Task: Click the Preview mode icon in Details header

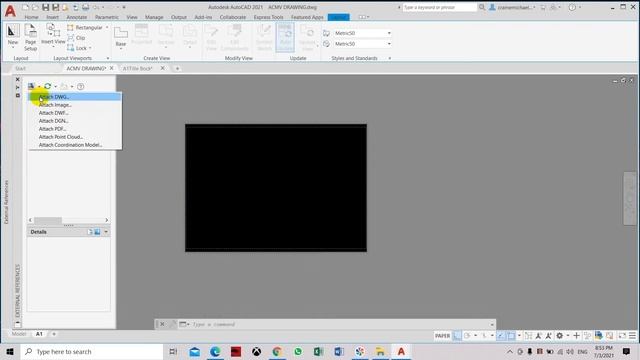Action: coord(97,232)
